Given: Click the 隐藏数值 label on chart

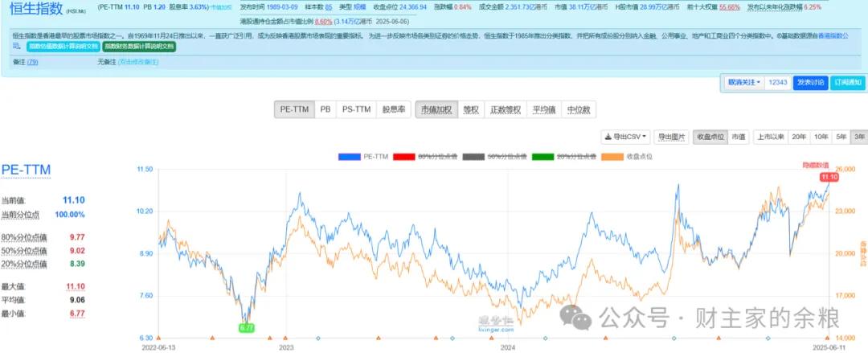Looking at the screenshot, I should (816, 165).
